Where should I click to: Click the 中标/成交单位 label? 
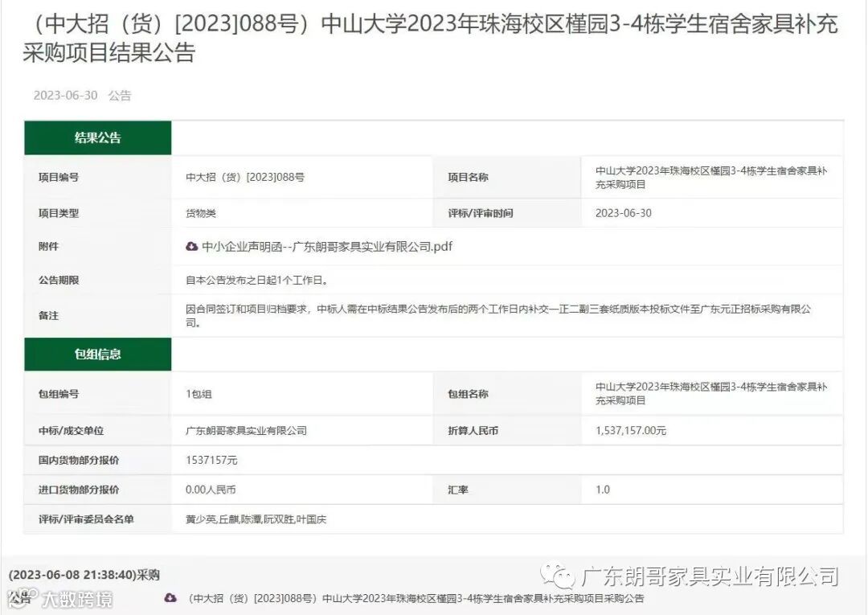click(x=72, y=431)
